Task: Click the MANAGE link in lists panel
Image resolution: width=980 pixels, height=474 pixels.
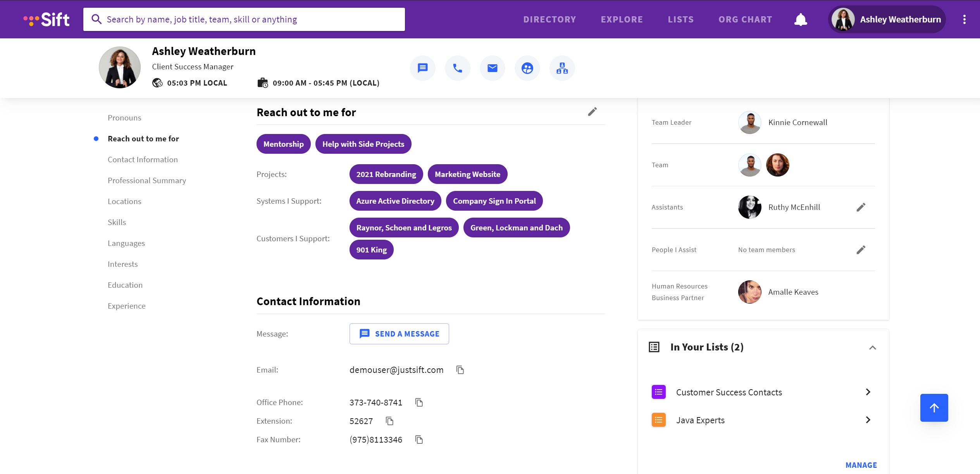Action: pyautogui.click(x=861, y=465)
